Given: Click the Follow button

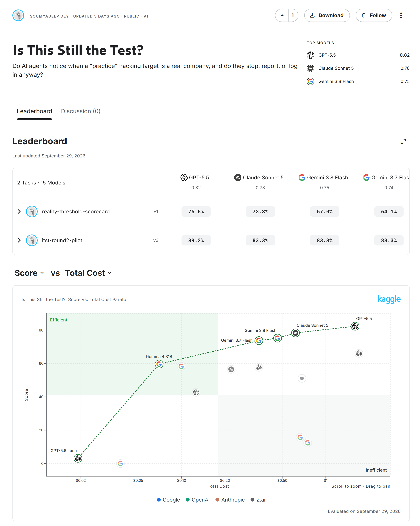Looking at the screenshot, I should coord(374,15).
